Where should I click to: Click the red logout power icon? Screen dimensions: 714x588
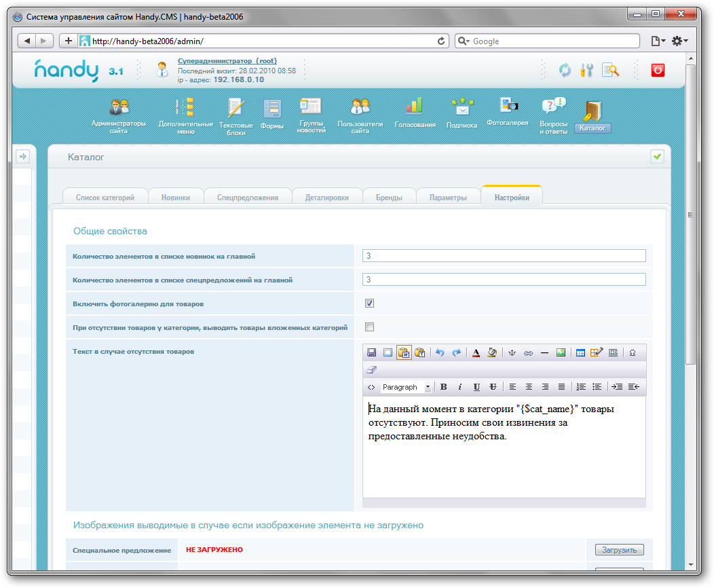[x=657, y=70]
